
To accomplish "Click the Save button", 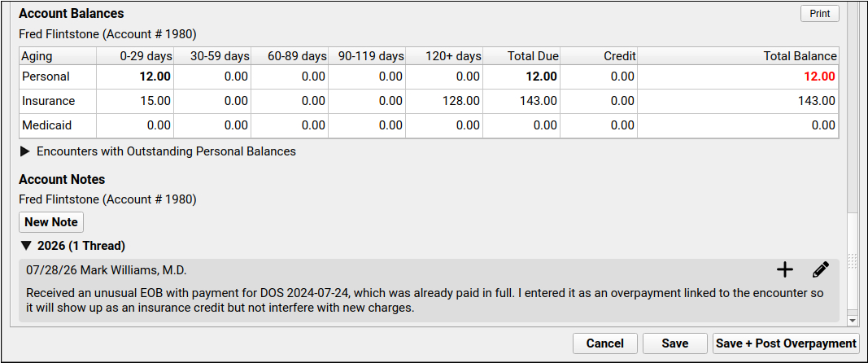I will pos(675,343).
